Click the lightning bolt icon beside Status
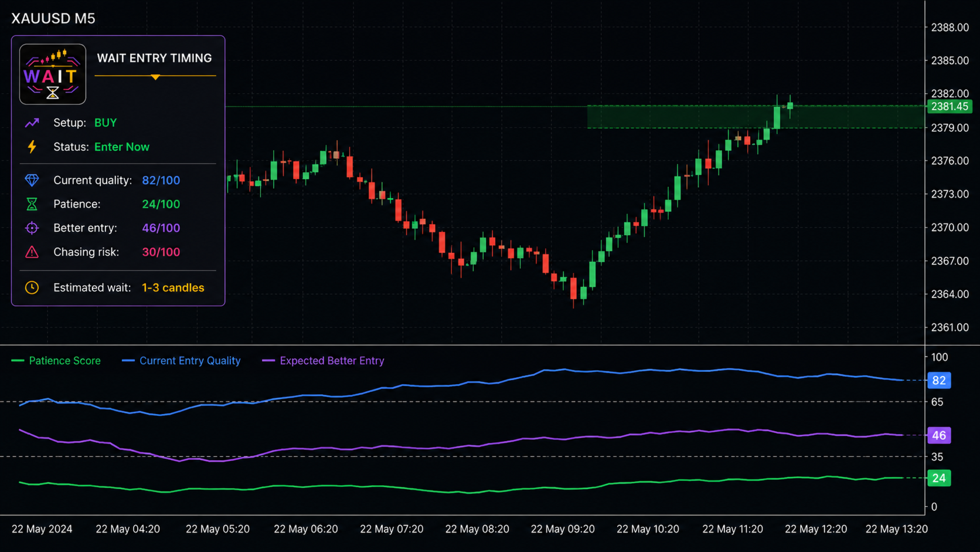980x552 pixels. (32, 147)
